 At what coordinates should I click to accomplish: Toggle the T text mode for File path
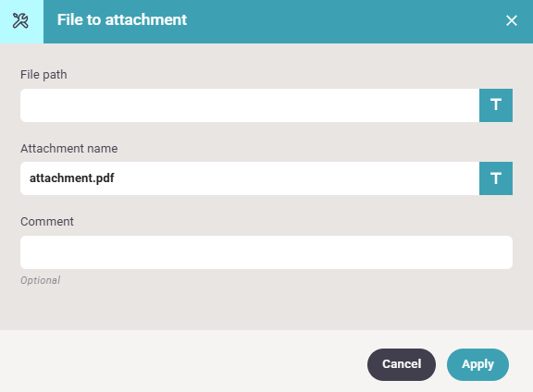(496, 105)
